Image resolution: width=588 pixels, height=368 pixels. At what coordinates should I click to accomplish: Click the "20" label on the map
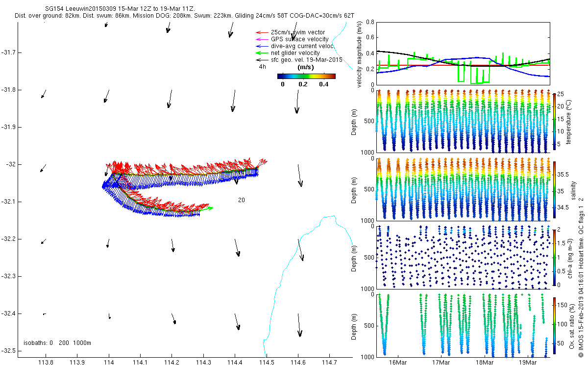242,200
